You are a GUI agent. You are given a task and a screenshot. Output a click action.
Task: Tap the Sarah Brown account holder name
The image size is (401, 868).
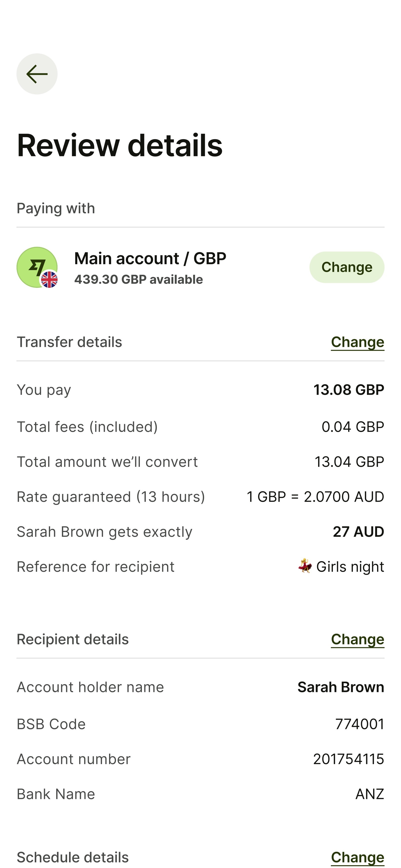[341, 687]
